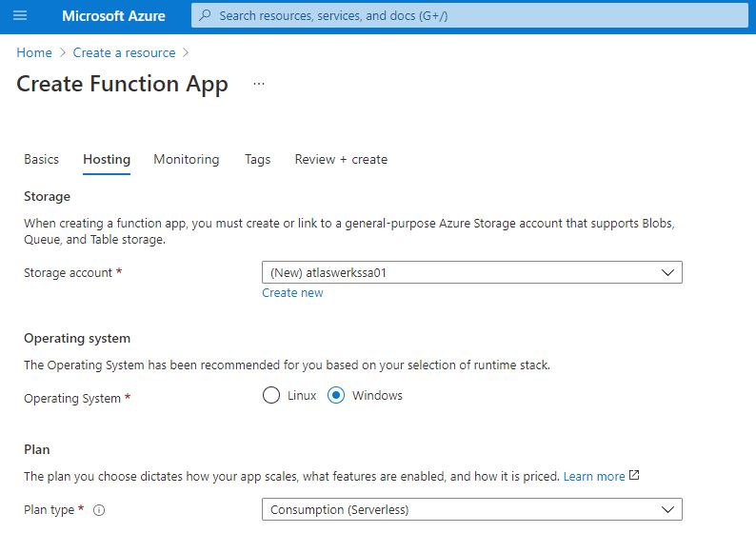Click the Linux option label text

point(302,395)
